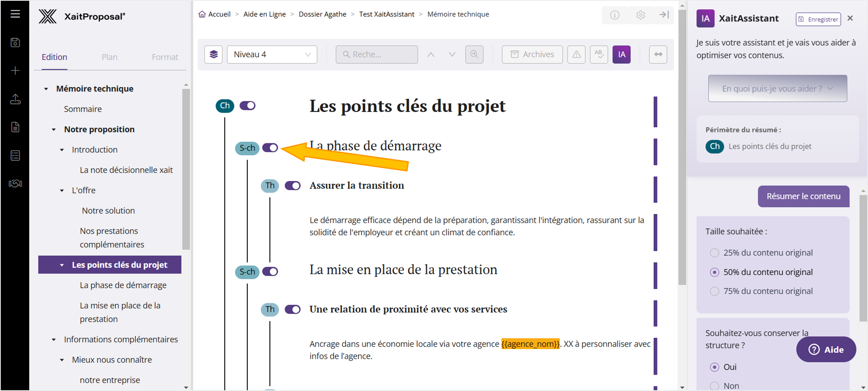This screenshot has width=868, height=391.
Task: Select 75% du contenu original
Action: point(714,291)
